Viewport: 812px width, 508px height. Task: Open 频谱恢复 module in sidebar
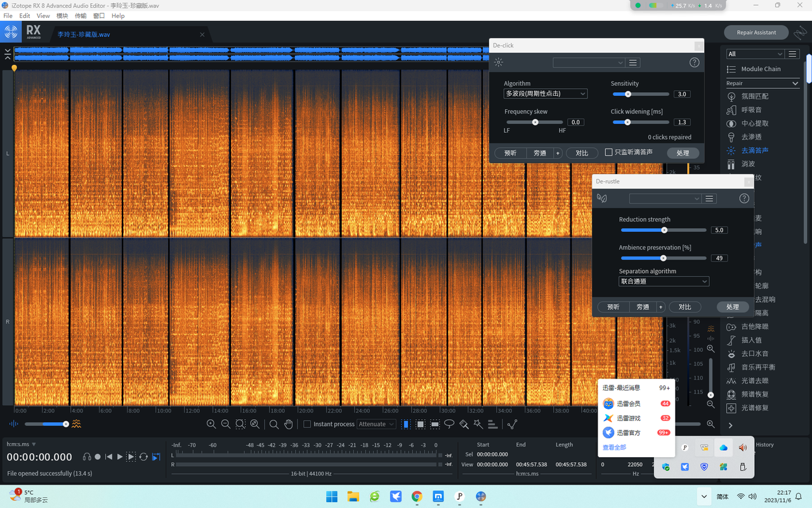click(x=754, y=394)
